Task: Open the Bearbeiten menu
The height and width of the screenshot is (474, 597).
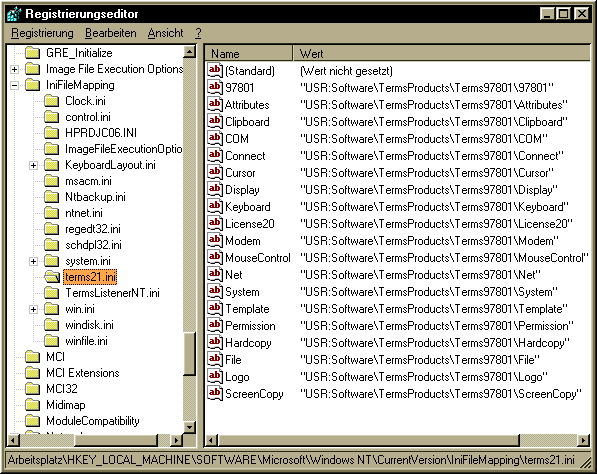Action: (110, 33)
